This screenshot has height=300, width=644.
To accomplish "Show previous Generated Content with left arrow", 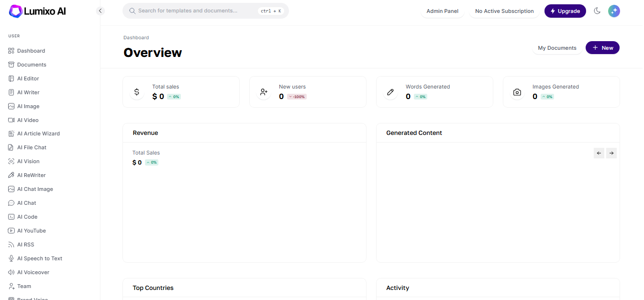I will click(x=599, y=153).
